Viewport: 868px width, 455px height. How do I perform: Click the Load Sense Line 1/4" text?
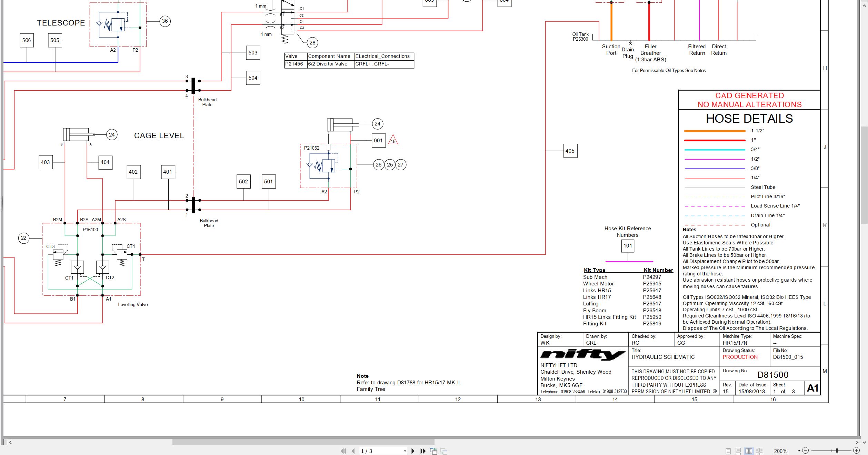click(x=775, y=206)
